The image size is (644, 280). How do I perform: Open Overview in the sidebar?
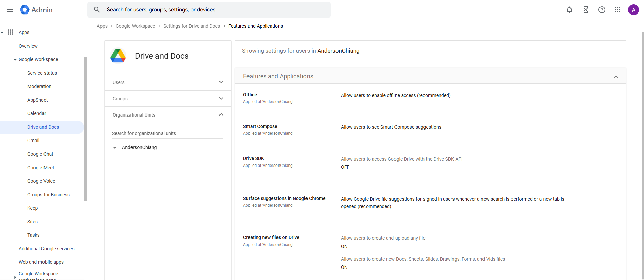(x=28, y=46)
